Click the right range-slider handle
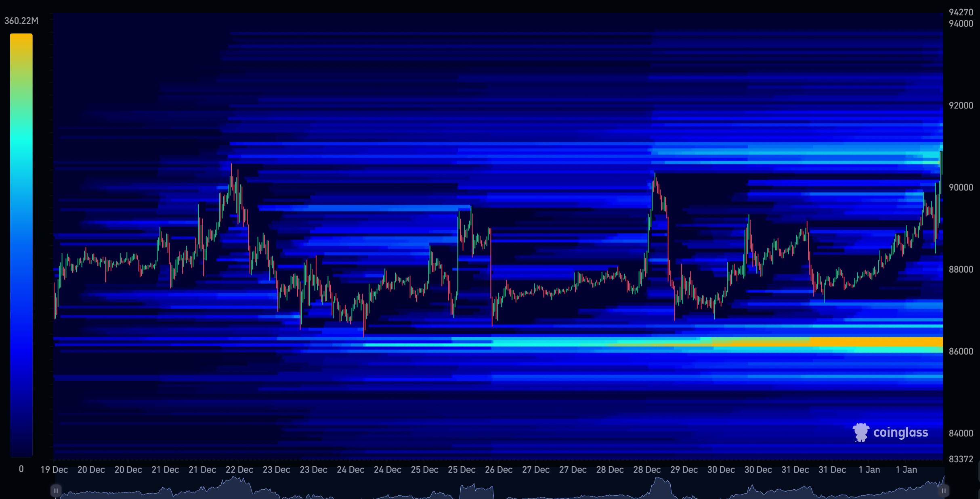 click(x=943, y=491)
